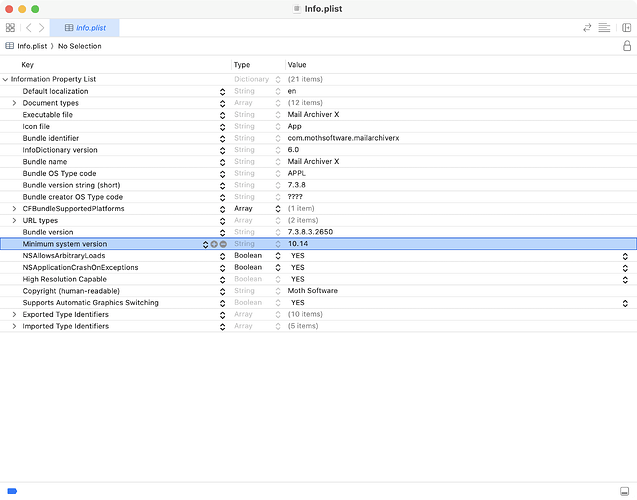Viewport: 637px width, 500px height.
Task: Open type popup for NSApplicationCrashOnExceptions
Action: (278, 268)
